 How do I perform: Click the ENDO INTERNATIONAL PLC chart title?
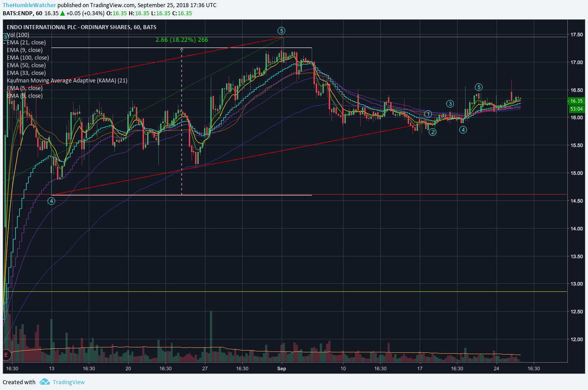pos(82,27)
